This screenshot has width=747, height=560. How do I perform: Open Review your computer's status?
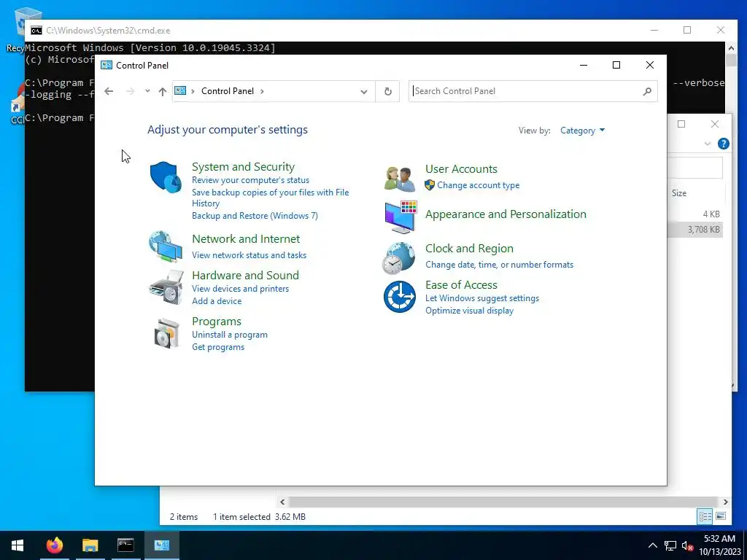(x=251, y=180)
